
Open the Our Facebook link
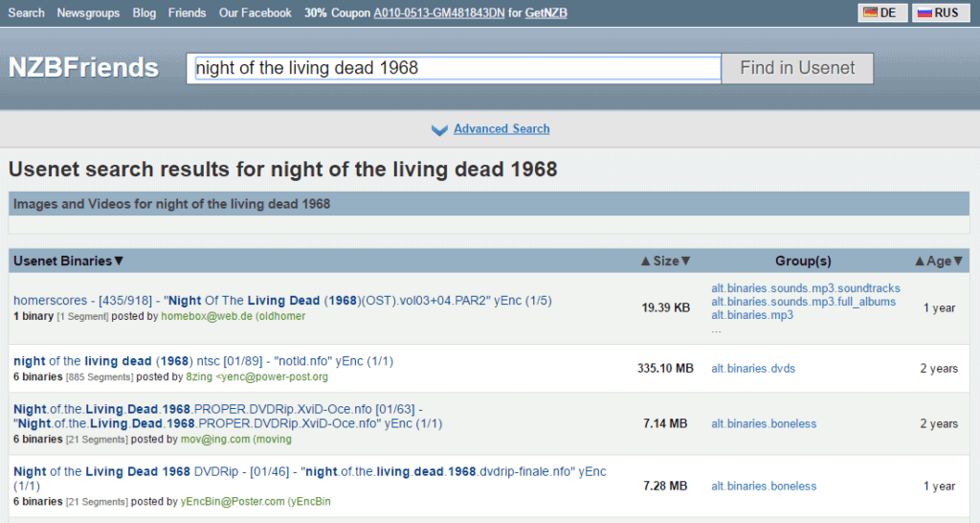tap(255, 12)
